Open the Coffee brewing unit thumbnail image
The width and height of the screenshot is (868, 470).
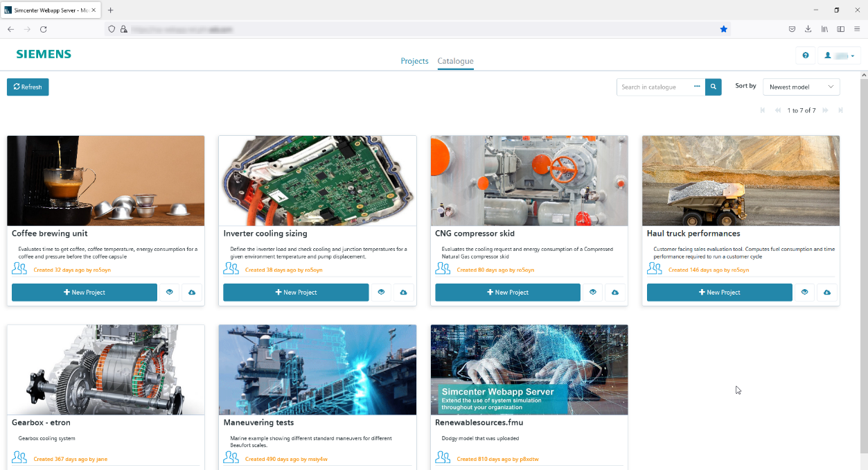pos(106,180)
